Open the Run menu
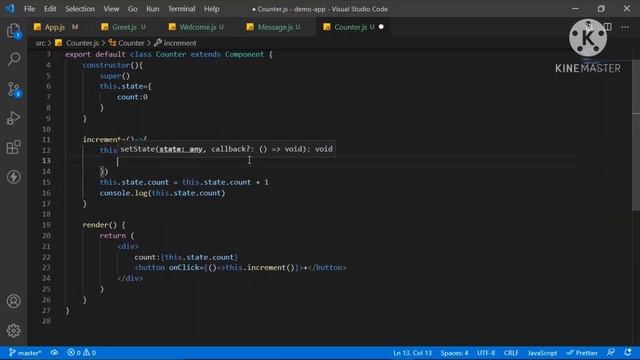Image resolution: width=640 pixels, height=360 pixels. [153, 9]
